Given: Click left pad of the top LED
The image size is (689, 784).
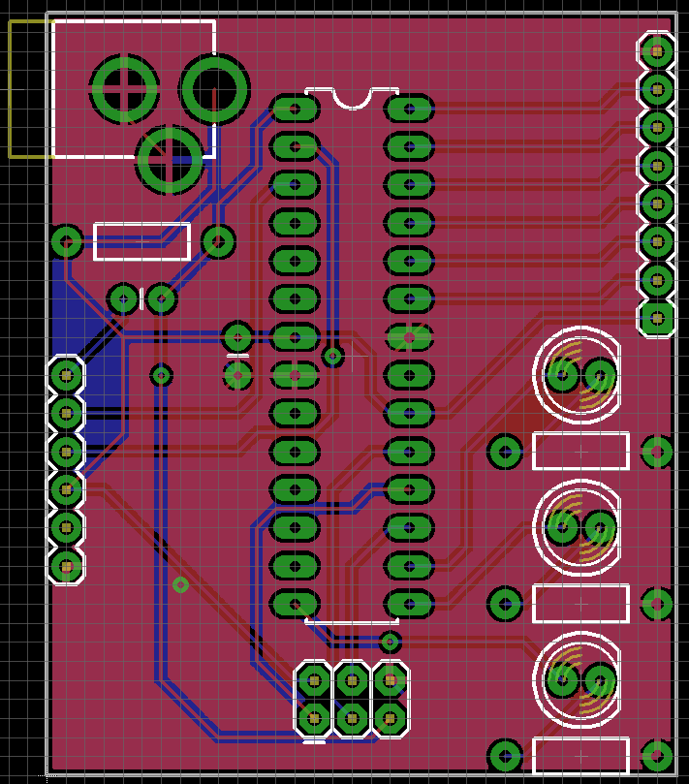Looking at the screenshot, I should pos(562,374).
